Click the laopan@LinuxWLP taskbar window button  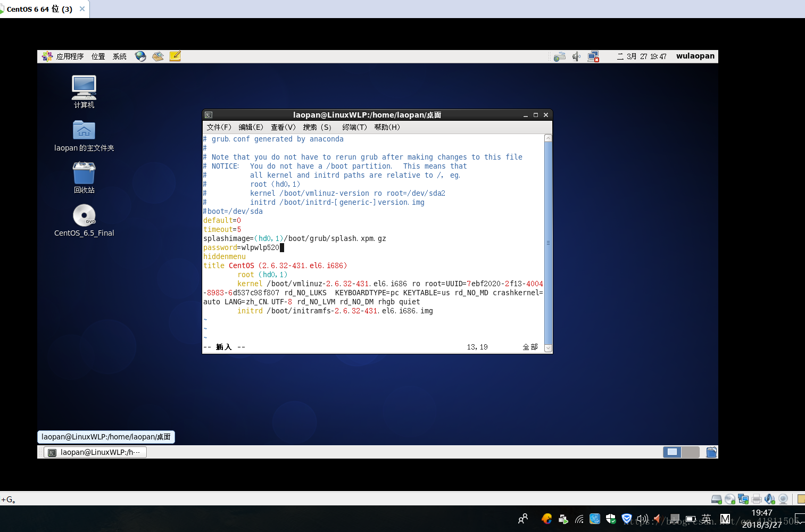tap(95, 452)
